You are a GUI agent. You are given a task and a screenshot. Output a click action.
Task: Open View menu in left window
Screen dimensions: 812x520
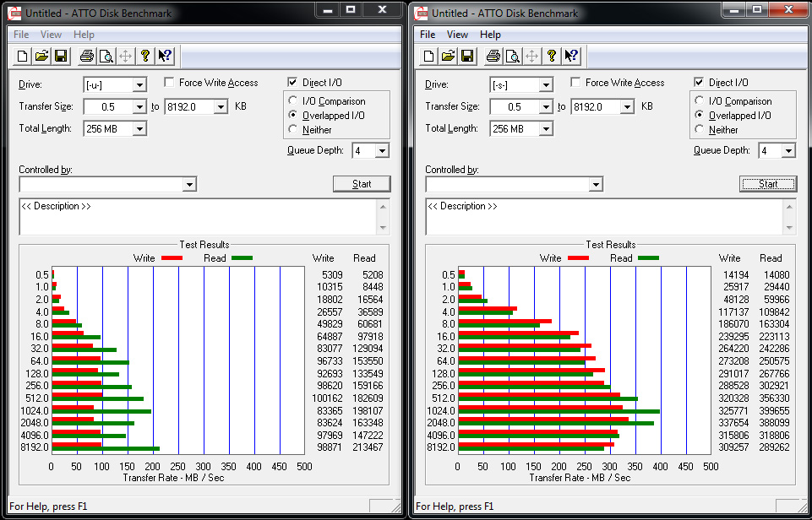51,35
